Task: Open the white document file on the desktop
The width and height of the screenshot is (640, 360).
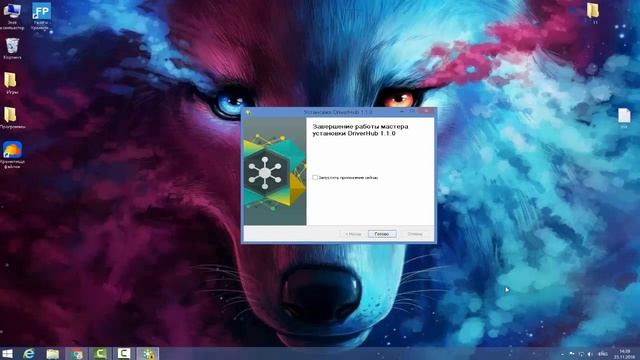Action: (x=624, y=118)
